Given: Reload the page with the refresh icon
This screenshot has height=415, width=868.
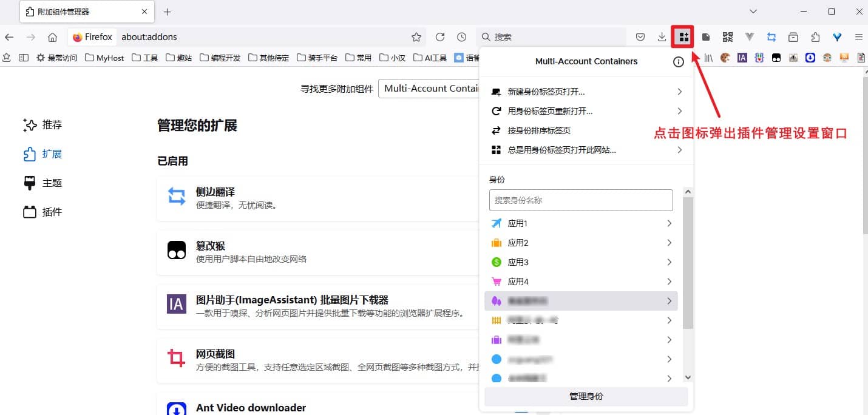Looking at the screenshot, I should pos(440,37).
